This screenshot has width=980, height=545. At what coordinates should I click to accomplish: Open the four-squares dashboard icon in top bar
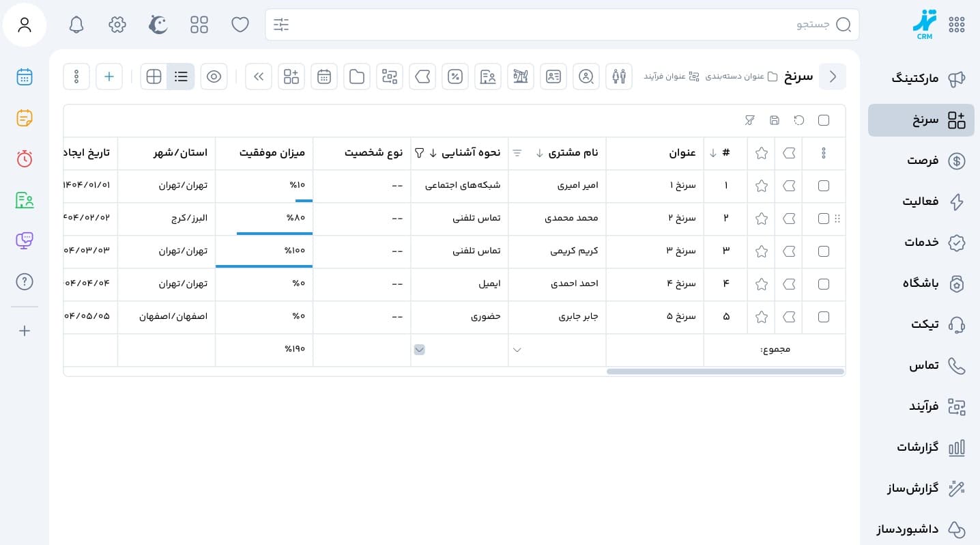pyautogui.click(x=199, y=25)
